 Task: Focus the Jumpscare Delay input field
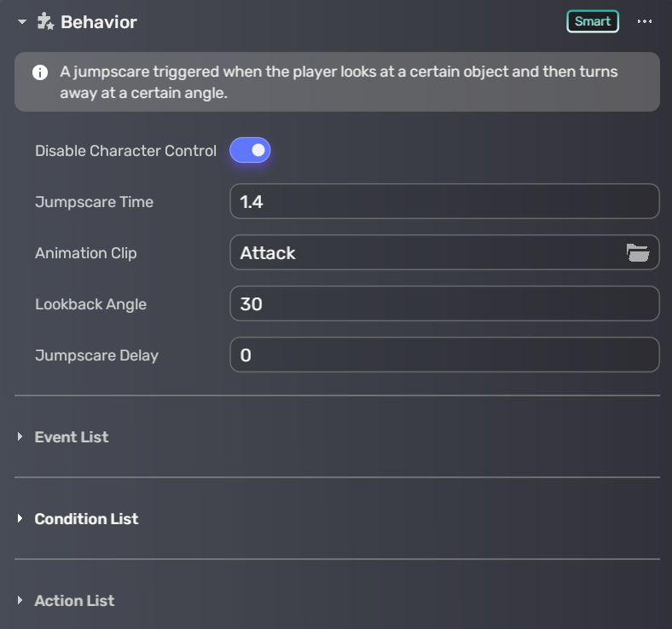tap(443, 355)
